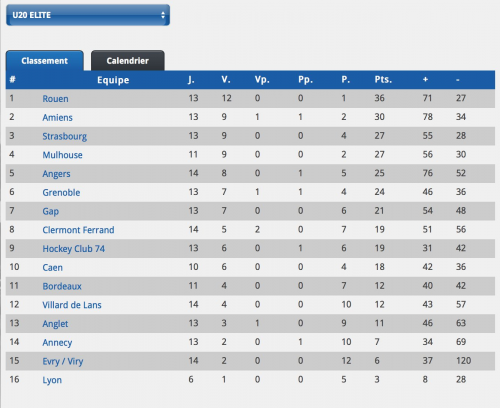Open the Rouen team link
Image resolution: width=500 pixels, height=408 pixels.
(55, 99)
